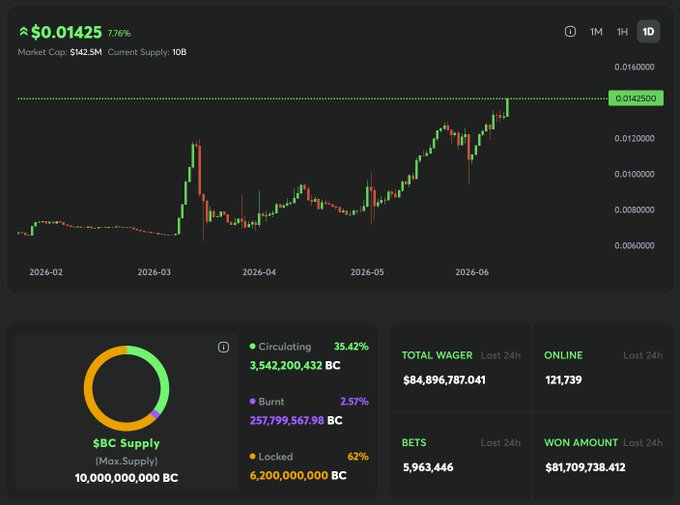Click the 0.0100000 axis label
The width and height of the screenshot is (680, 505).
[x=634, y=174]
